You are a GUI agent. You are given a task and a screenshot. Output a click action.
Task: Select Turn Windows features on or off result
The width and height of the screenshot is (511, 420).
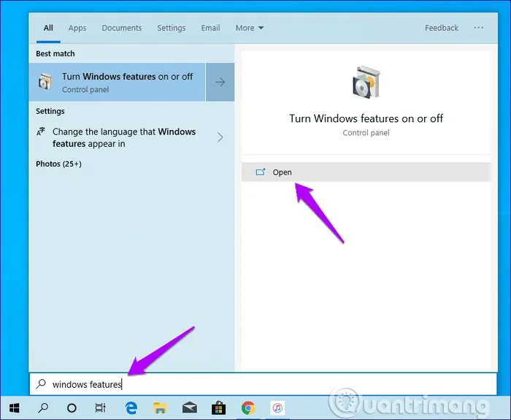tap(117, 82)
